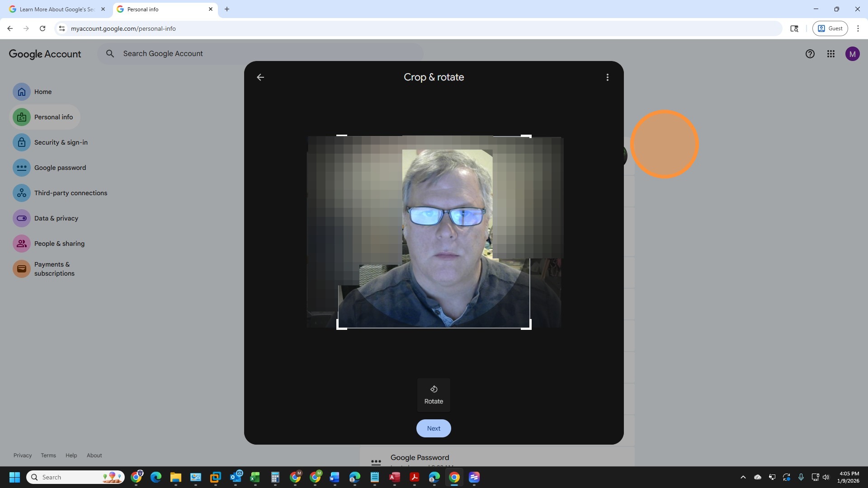Open the Data & privacy section

click(56, 218)
